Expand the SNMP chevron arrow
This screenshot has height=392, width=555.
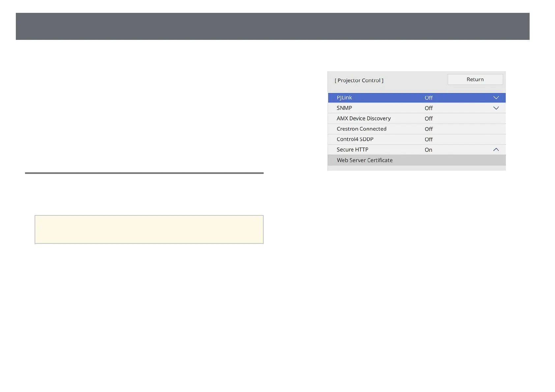[496, 108]
